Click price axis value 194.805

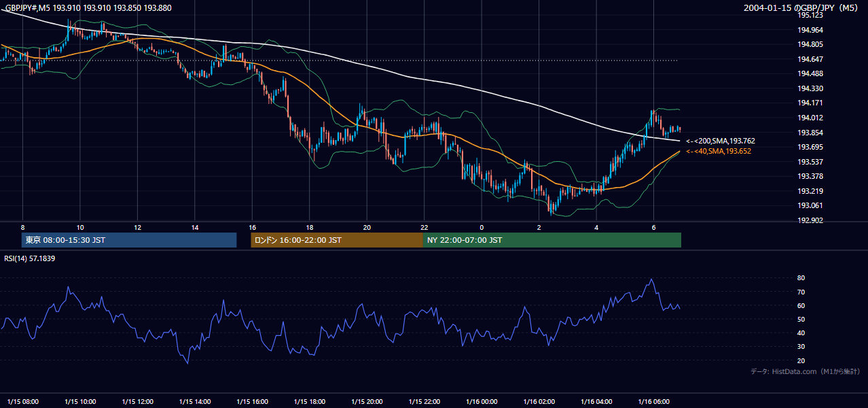[810, 44]
